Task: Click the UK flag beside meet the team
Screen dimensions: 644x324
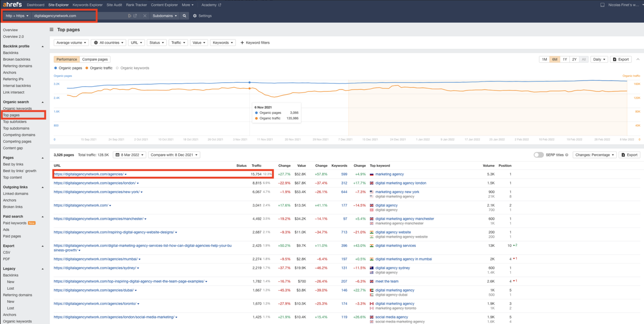Action: coord(371,281)
